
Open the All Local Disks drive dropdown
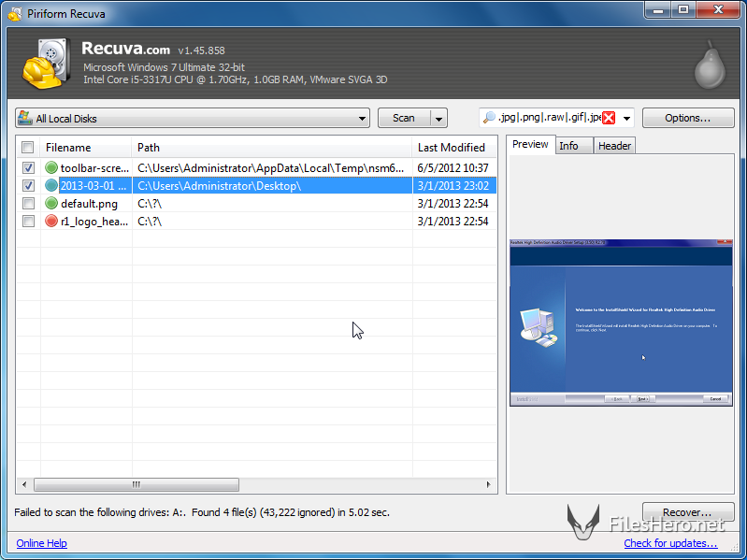pyautogui.click(x=362, y=119)
